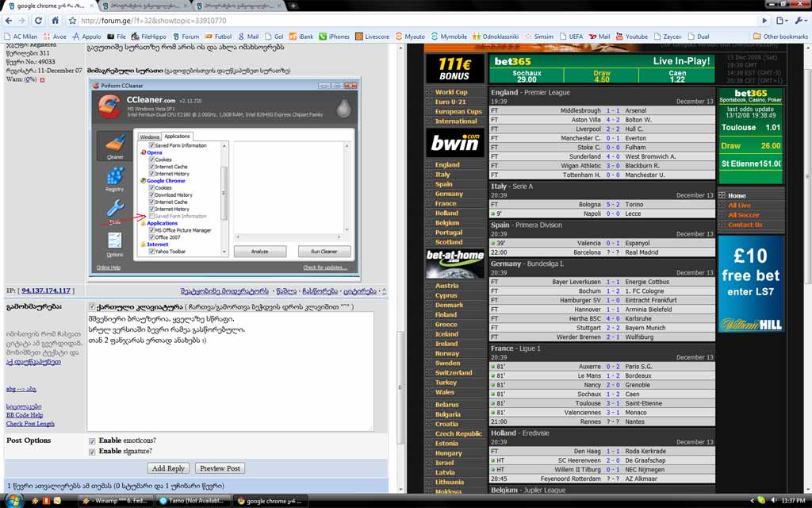Open the Youtube bookmark
Image resolution: width=812 pixels, height=508 pixels.
pos(632,37)
